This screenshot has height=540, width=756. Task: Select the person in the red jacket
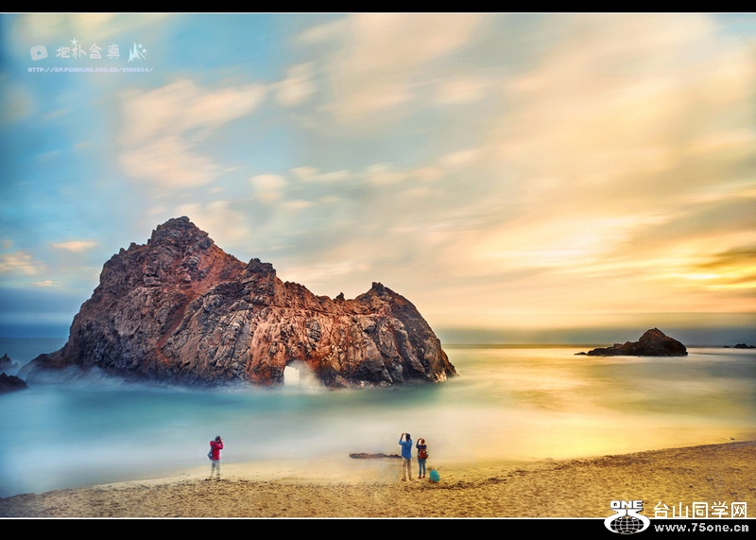click(x=216, y=456)
